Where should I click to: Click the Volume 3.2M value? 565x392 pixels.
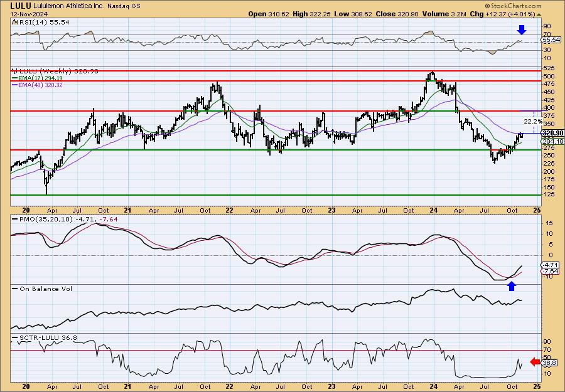coord(444,14)
